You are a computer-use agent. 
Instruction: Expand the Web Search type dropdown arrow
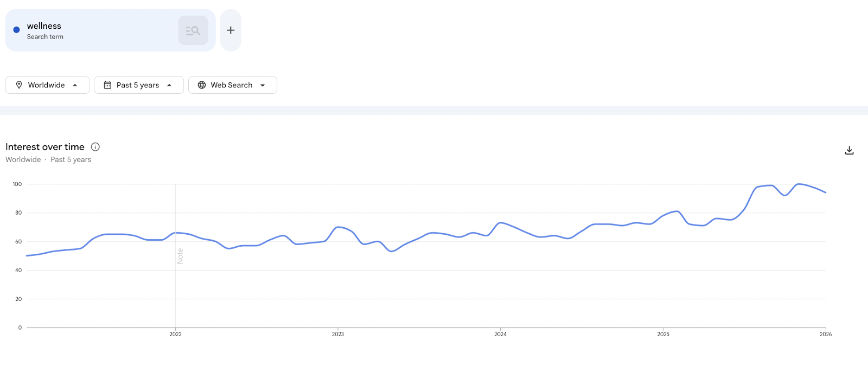pyautogui.click(x=263, y=85)
